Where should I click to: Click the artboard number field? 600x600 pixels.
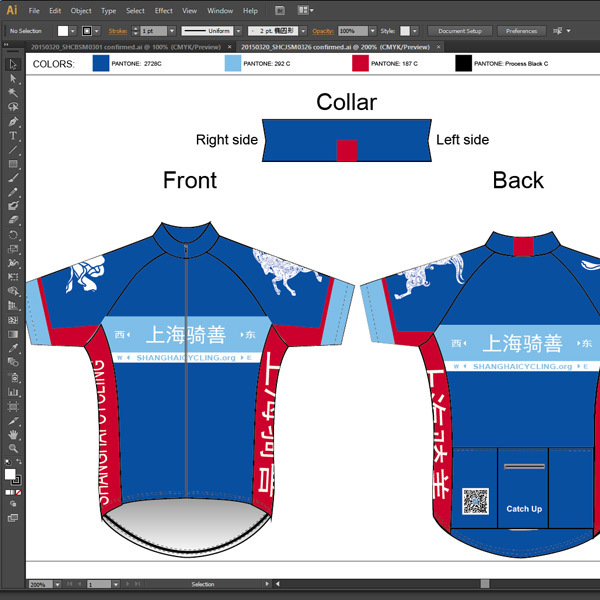[99, 584]
